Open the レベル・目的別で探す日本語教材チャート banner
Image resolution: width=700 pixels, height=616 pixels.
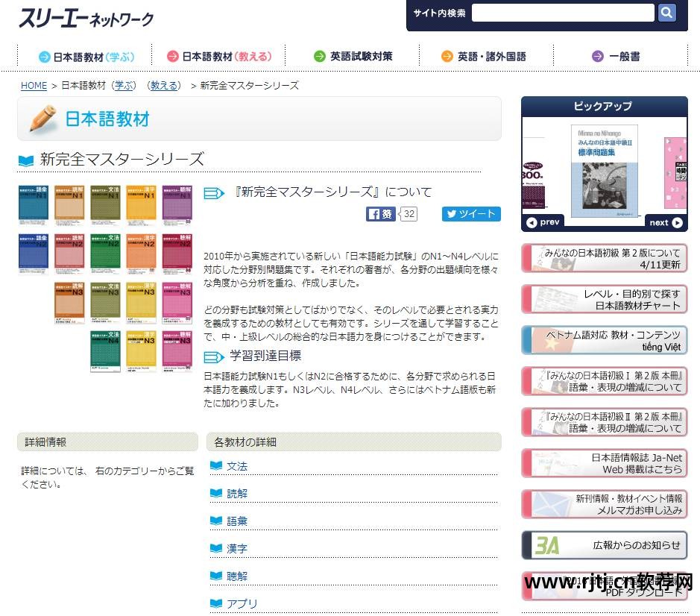(x=605, y=299)
